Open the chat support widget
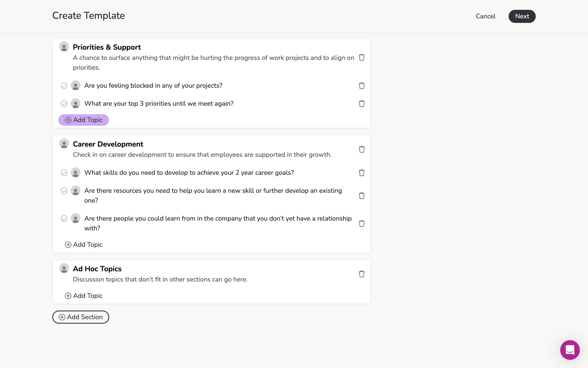The width and height of the screenshot is (588, 368). [x=570, y=350]
